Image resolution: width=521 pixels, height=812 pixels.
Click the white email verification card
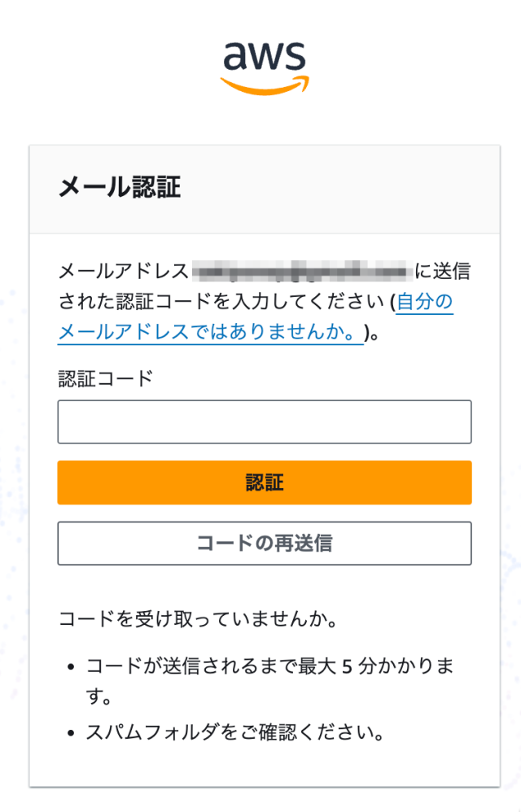click(265, 456)
